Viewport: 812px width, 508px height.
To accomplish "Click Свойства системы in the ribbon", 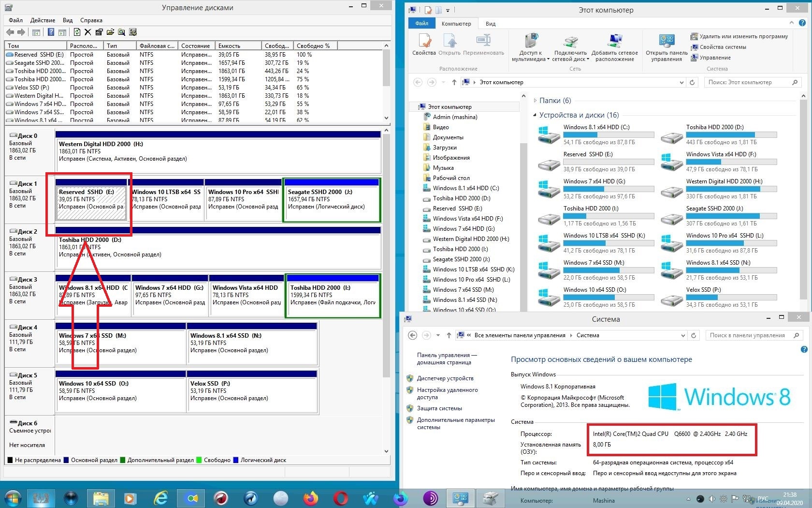I will tap(718, 47).
